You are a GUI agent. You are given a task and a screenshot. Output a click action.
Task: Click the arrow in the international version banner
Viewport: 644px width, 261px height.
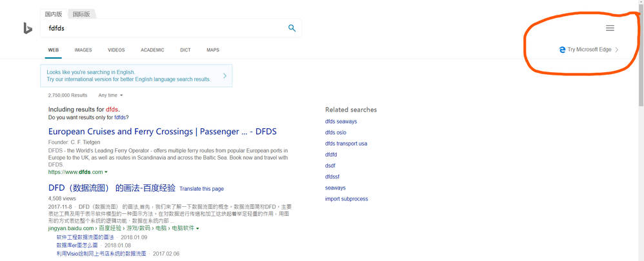[225, 75]
